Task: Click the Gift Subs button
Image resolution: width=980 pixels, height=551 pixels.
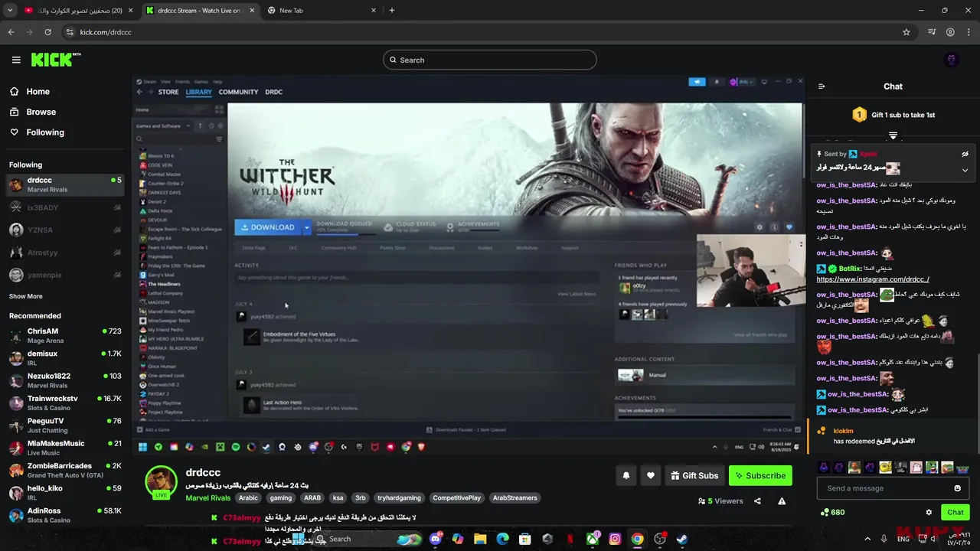Action: pyautogui.click(x=694, y=475)
